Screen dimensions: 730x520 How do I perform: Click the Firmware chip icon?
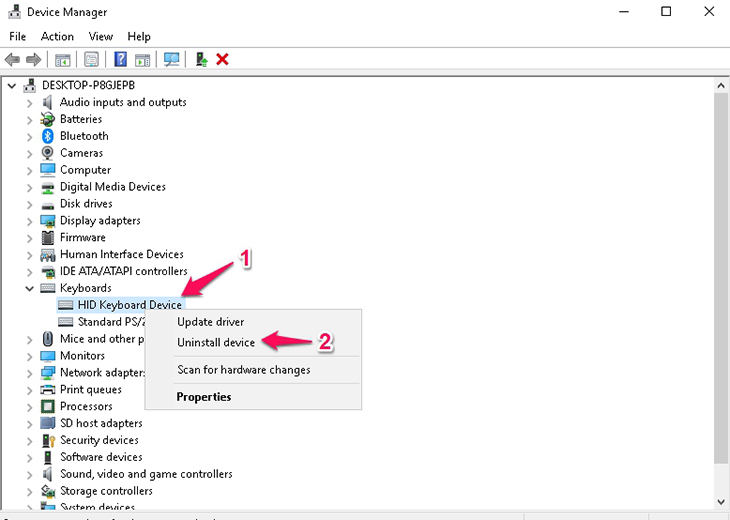(x=47, y=237)
